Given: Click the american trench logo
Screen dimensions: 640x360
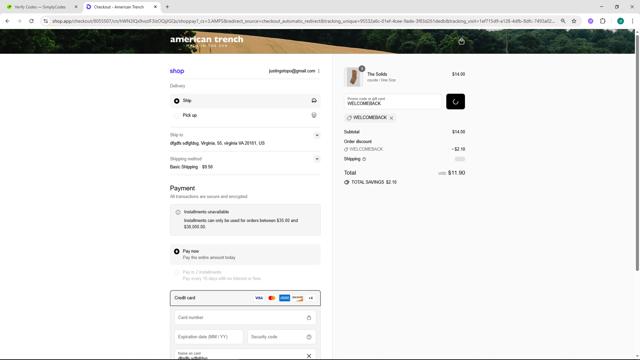Looking at the screenshot, I should click(207, 40).
